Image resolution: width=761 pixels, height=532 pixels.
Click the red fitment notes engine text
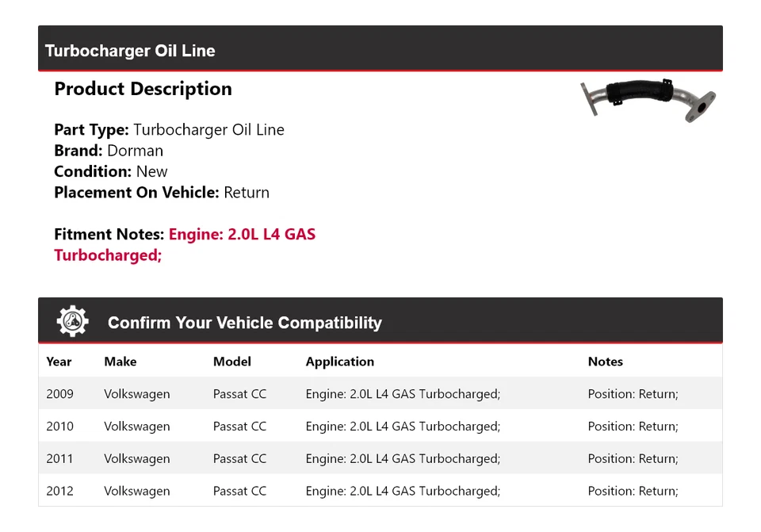(x=242, y=235)
